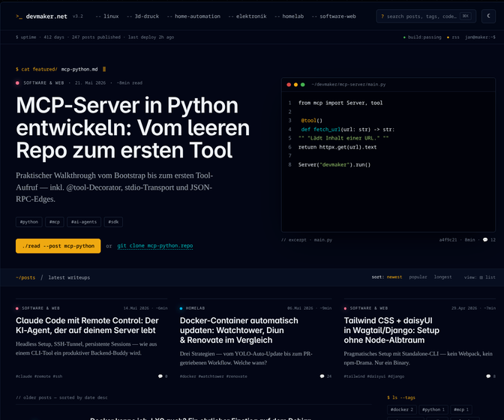Click the search posts, tags, code field
Image resolution: width=504 pixels, height=420 pixels.
(426, 16)
